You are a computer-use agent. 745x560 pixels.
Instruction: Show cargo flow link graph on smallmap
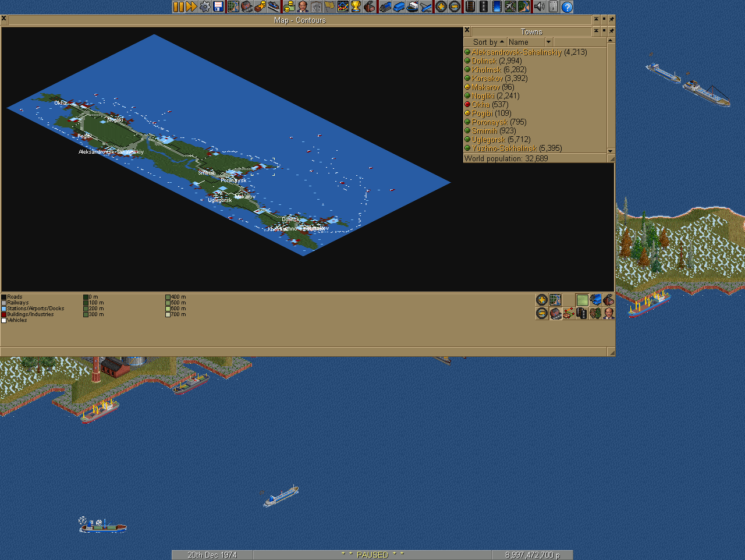pyautogui.click(x=569, y=313)
